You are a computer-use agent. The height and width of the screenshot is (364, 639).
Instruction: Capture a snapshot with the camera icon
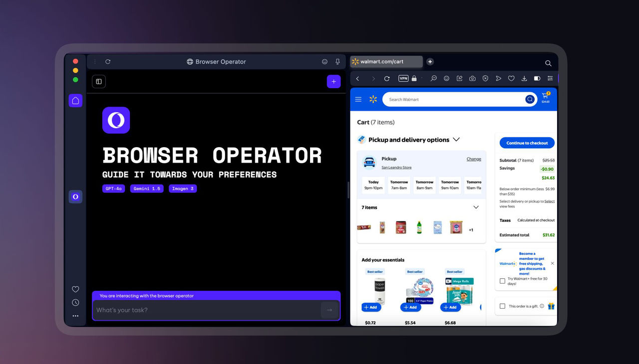[x=472, y=78]
